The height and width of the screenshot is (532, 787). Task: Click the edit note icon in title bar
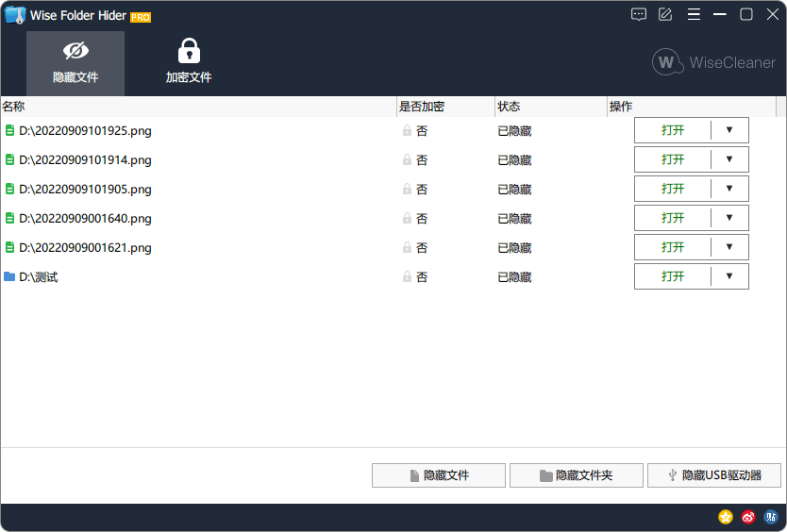click(x=665, y=14)
